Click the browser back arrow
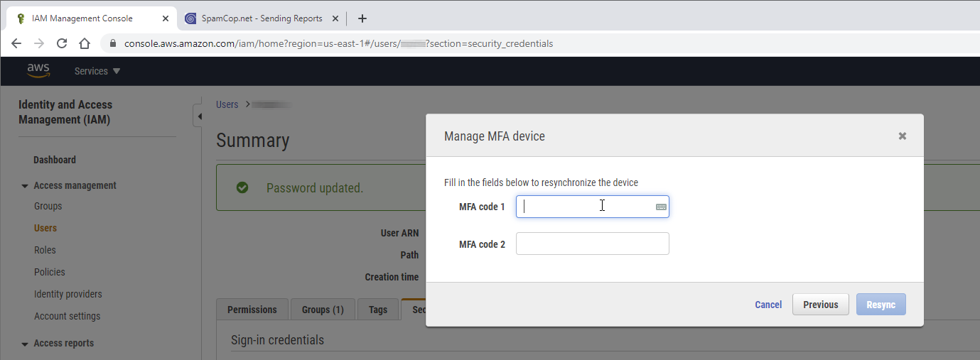This screenshot has width=980, height=360. coord(16,43)
